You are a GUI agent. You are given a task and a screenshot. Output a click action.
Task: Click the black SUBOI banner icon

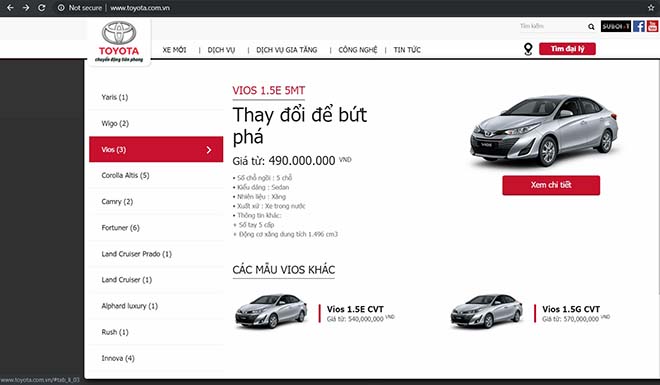[616, 26]
